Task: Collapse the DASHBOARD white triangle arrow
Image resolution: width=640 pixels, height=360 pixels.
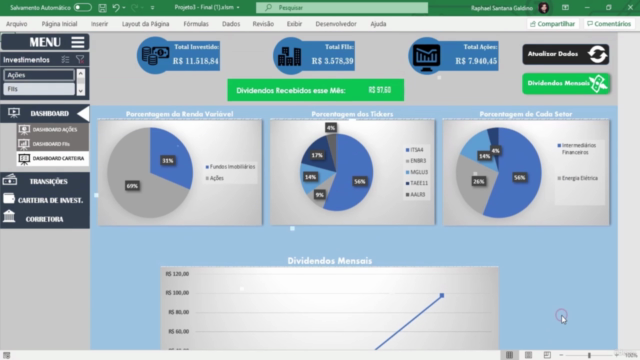Action: click(x=83, y=113)
